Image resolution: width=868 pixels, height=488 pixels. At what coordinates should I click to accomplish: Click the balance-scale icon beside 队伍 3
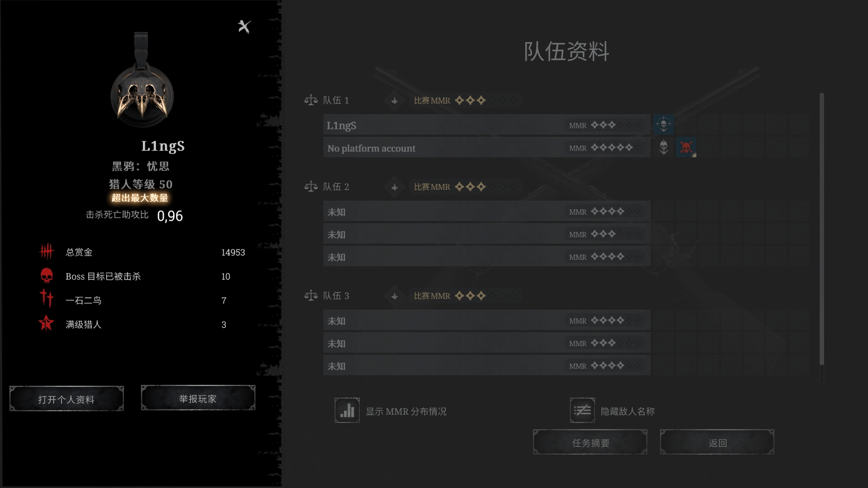click(311, 296)
